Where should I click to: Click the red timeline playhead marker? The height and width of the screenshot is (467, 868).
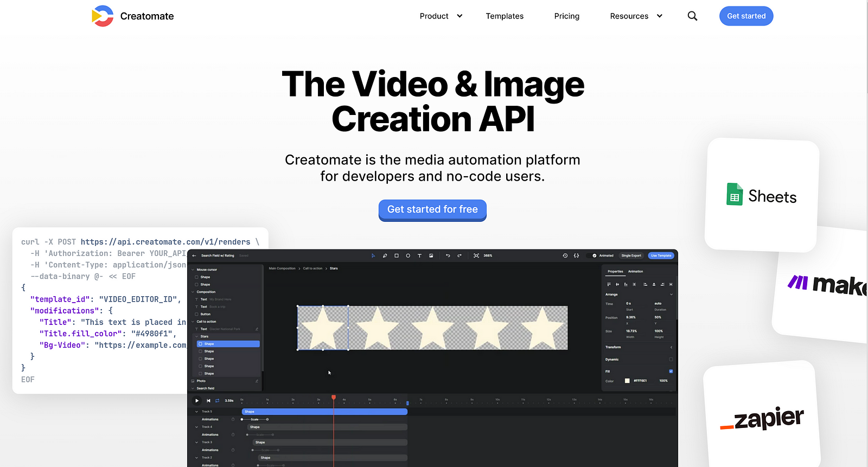click(x=334, y=398)
